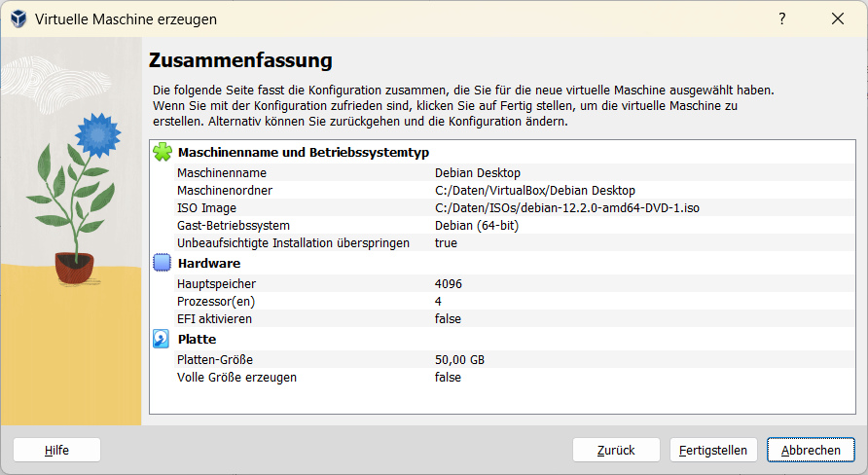Go back with the Zurück button

point(616,450)
